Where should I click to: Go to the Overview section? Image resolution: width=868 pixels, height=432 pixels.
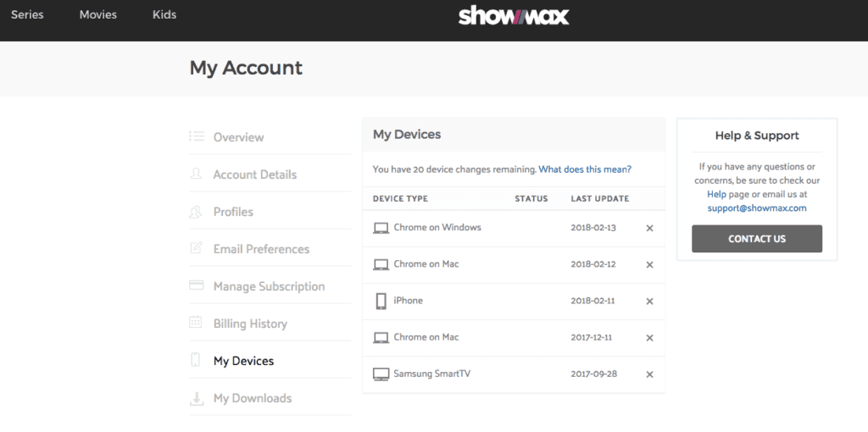pyautogui.click(x=238, y=136)
